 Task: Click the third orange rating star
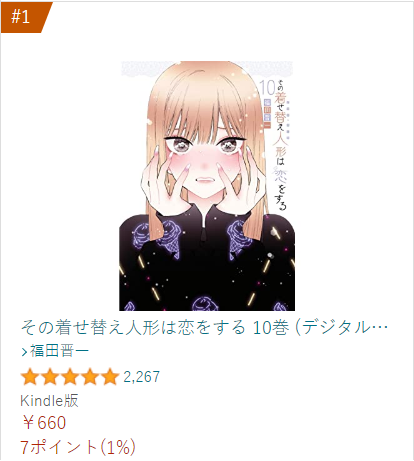70,377
